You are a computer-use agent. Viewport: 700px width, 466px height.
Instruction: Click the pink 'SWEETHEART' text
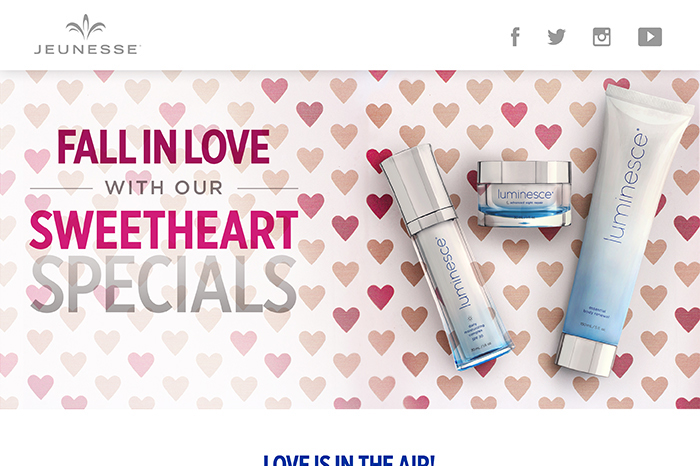click(x=164, y=230)
